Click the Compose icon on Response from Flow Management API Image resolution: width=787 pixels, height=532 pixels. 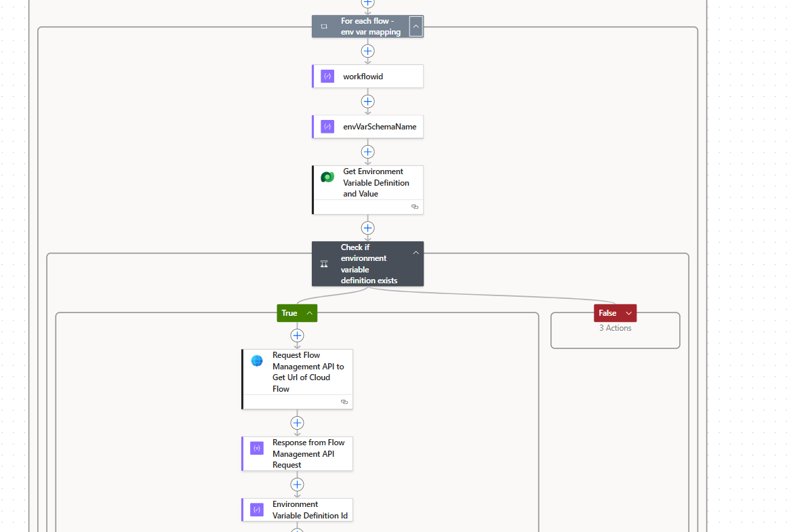point(257,448)
